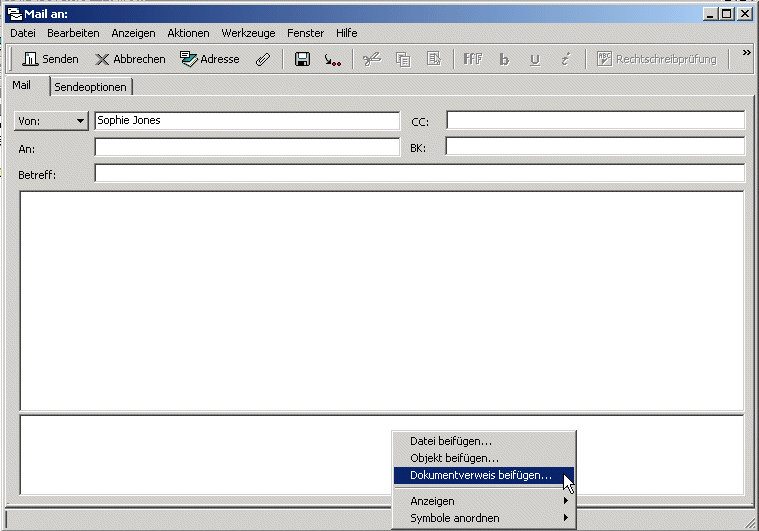Open the Hilfe menu
Viewport: 759px width, 531px height.
coord(347,33)
